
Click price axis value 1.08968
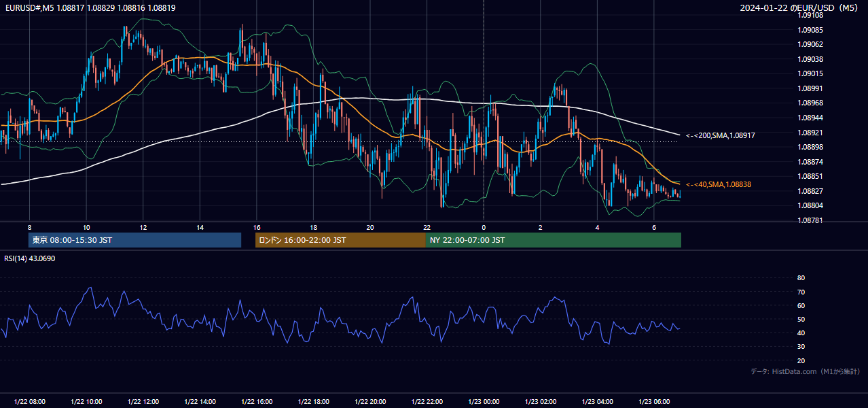810,103
